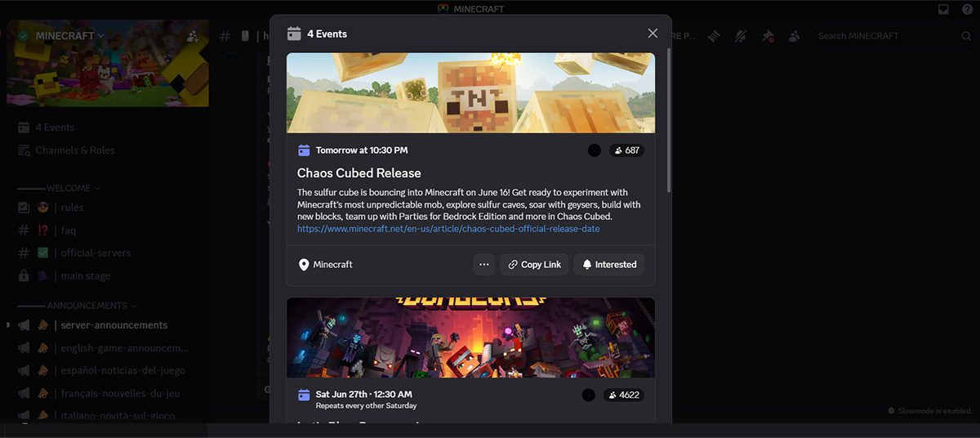This screenshot has width=980, height=438.
Task: Open the main stage channel
Action: (108, 276)
